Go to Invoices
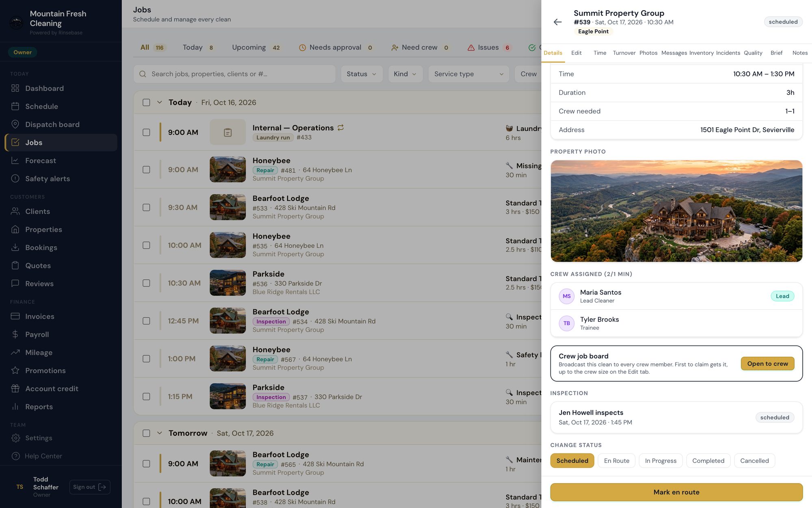 point(61,316)
